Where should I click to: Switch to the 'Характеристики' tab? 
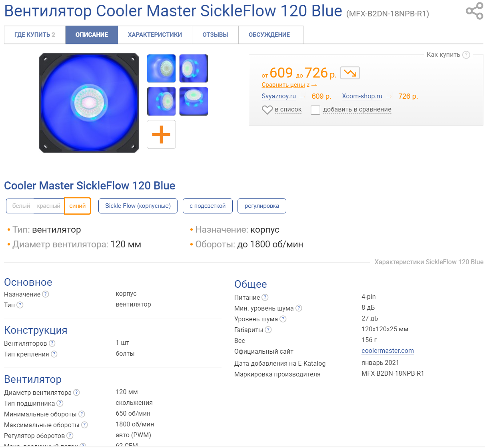155,35
